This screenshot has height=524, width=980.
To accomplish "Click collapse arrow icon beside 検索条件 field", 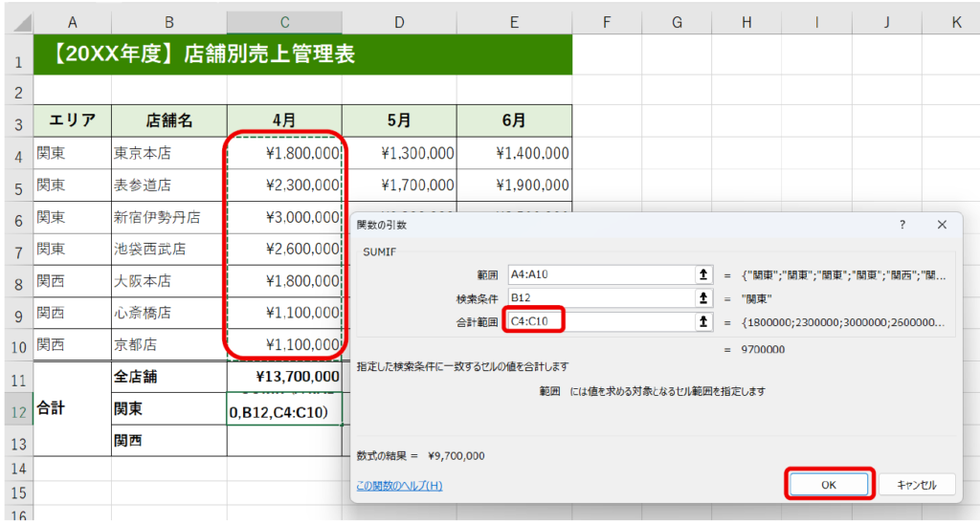I will pyautogui.click(x=704, y=298).
